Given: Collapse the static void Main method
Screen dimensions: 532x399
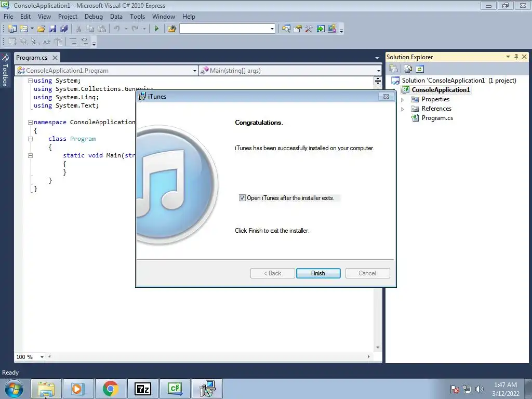Looking at the screenshot, I should 30,155.
